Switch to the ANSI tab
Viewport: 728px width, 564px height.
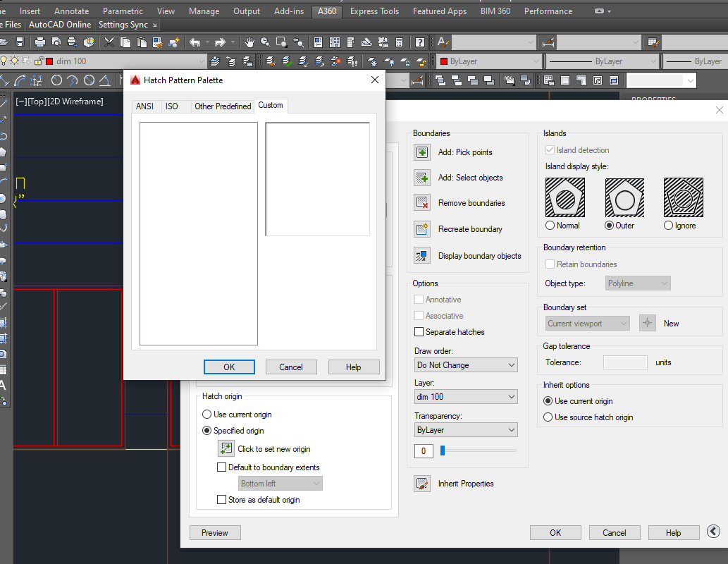point(144,106)
